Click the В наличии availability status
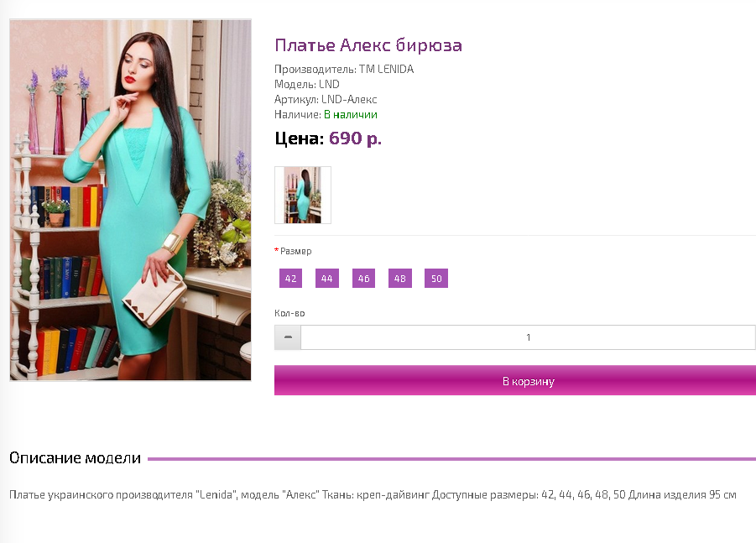The width and height of the screenshot is (756, 543). click(351, 114)
